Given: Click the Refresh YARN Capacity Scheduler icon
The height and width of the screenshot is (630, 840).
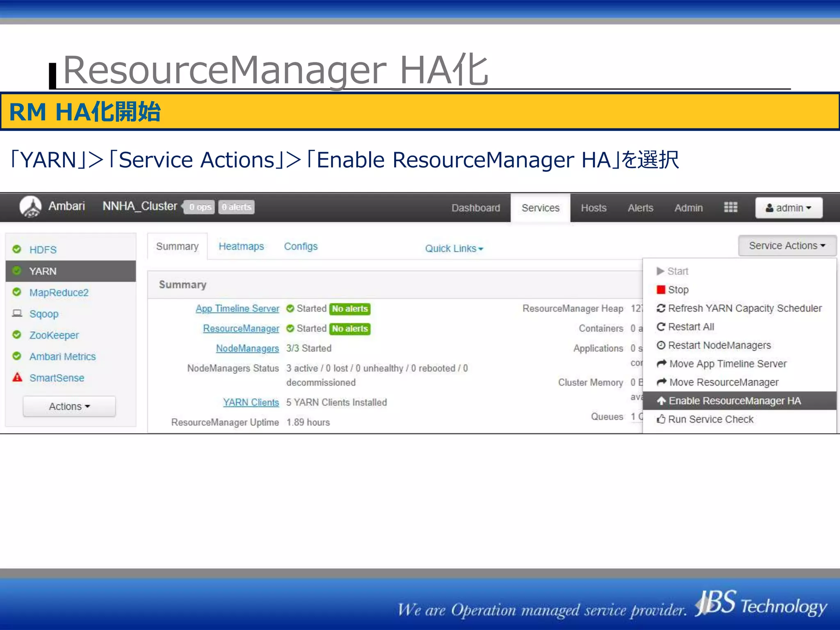Looking at the screenshot, I should pos(661,308).
